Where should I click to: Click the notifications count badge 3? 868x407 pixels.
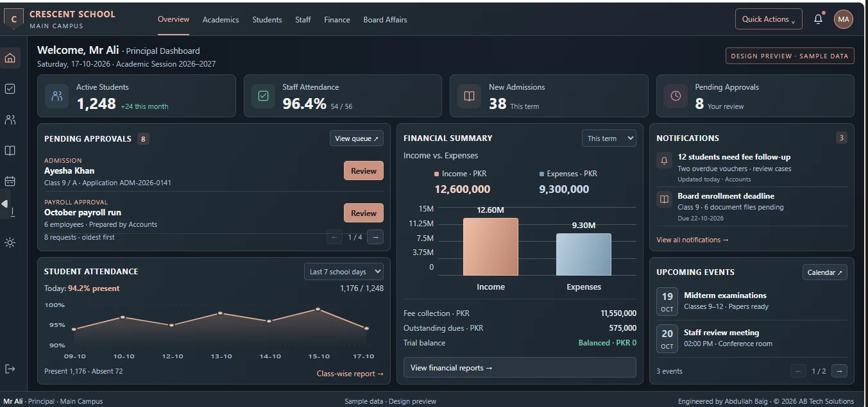tap(842, 138)
